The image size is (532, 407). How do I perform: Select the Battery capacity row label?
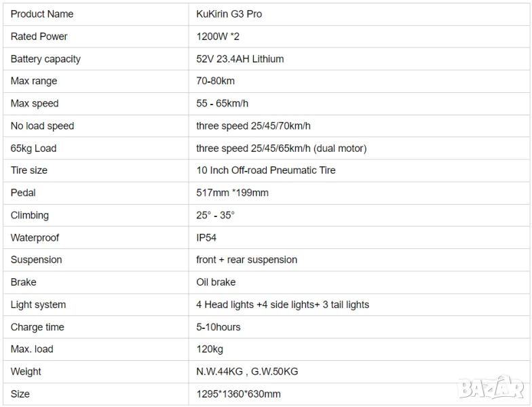click(45, 59)
